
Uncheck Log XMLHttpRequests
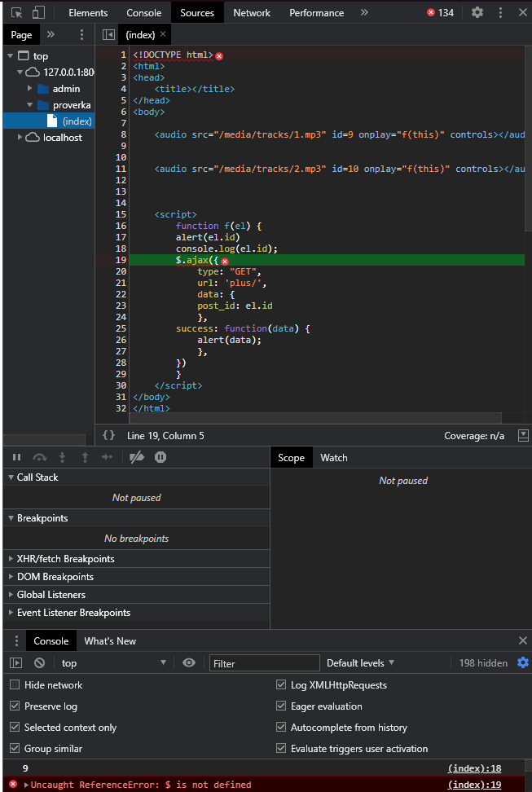[281, 685]
